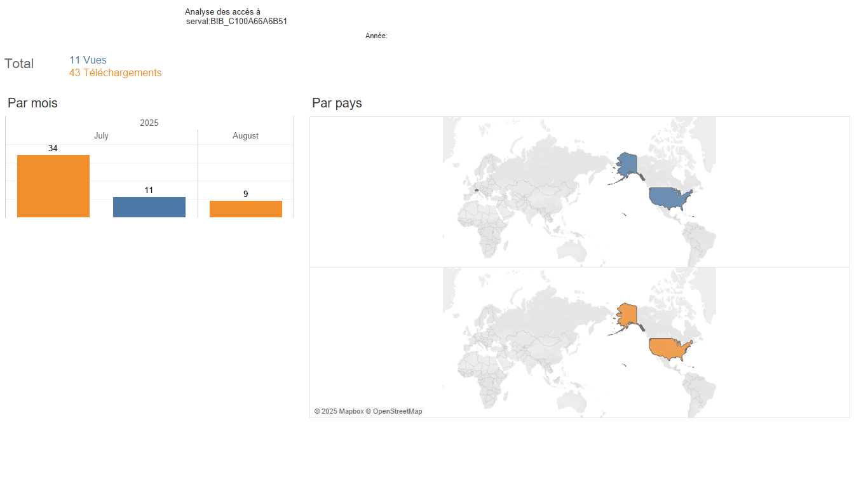The height and width of the screenshot is (488, 868).
Task: Click the orange August bar labeled 9
Action: (x=246, y=209)
